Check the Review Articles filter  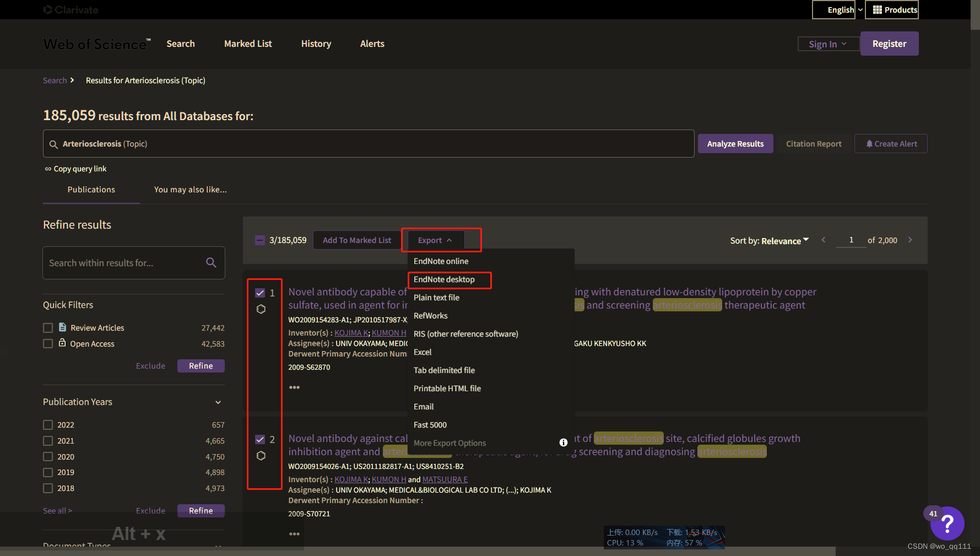(48, 328)
